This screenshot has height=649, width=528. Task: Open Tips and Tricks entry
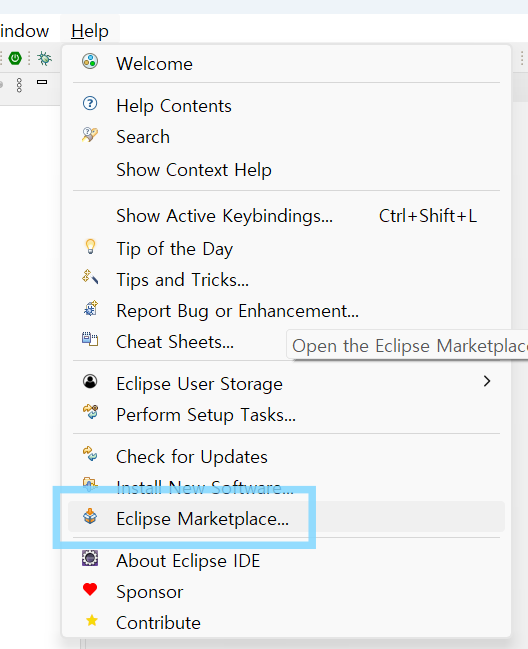pyautogui.click(x=286, y=280)
